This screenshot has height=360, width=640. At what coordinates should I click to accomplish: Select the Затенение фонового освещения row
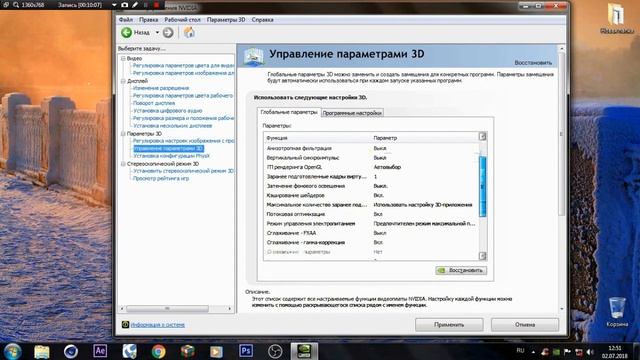(371, 186)
